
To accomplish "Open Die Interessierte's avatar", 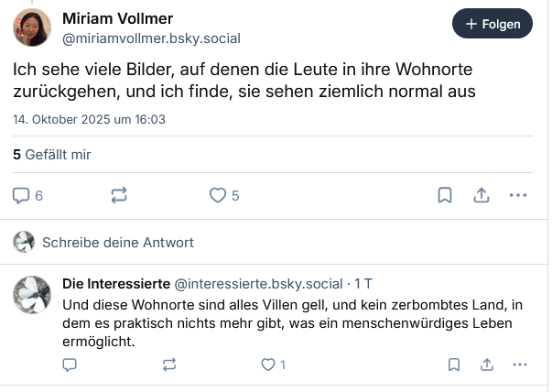I will [32, 295].
